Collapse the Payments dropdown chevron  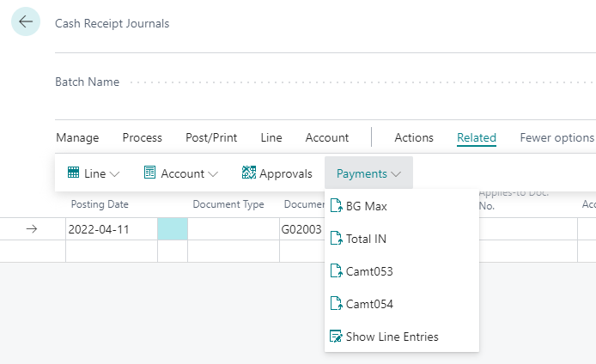point(396,174)
